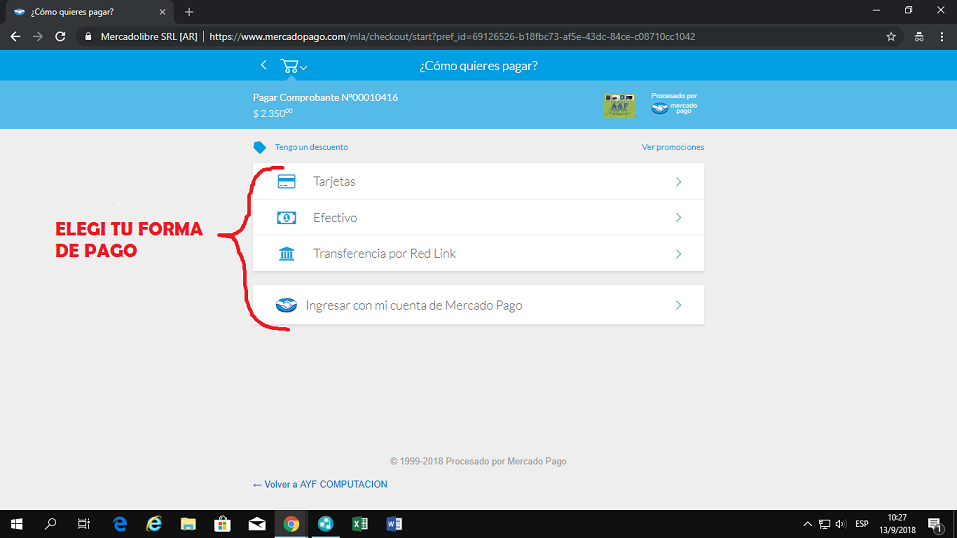Viewport: 957px width, 538px height.
Task: Click the address bar URL
Action: click(x=452, y=37)
